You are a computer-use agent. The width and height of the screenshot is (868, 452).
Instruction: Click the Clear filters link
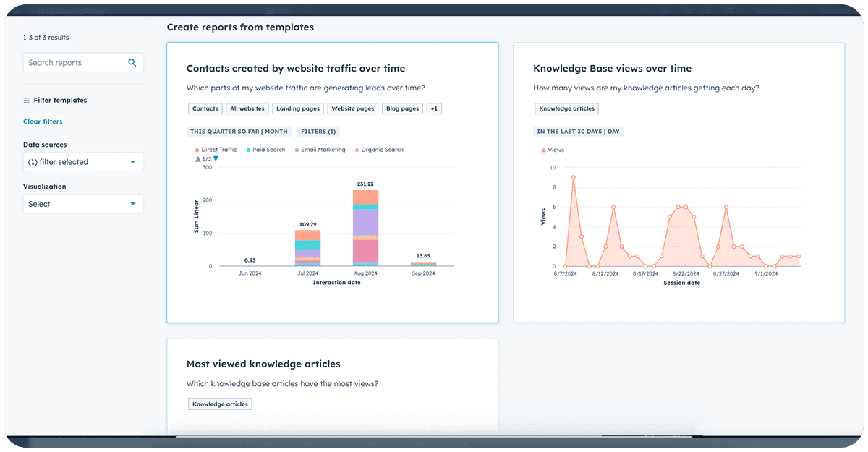point(43,121)
